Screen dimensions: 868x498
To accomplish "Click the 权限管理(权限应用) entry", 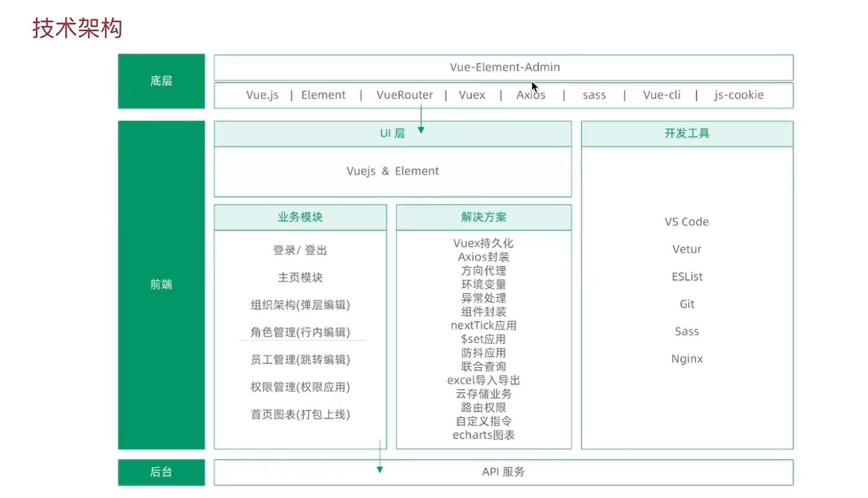I will [300, 387].
